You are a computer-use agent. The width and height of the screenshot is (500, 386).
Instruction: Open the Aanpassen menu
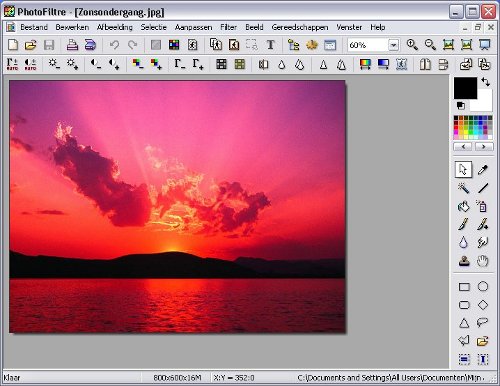(193, 27)
